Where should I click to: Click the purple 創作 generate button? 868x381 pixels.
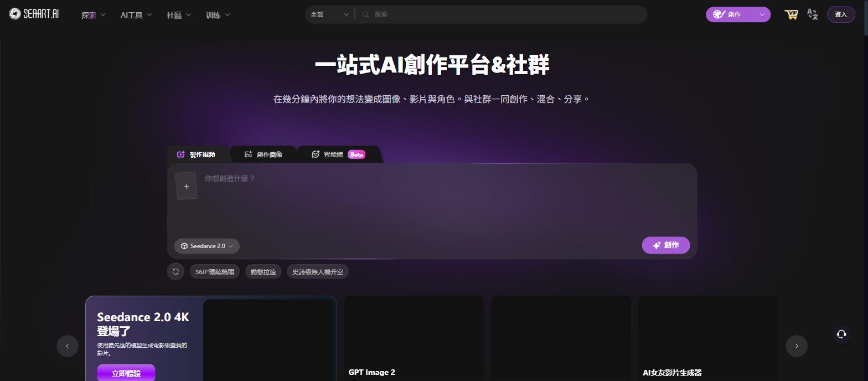coord(666,245)
